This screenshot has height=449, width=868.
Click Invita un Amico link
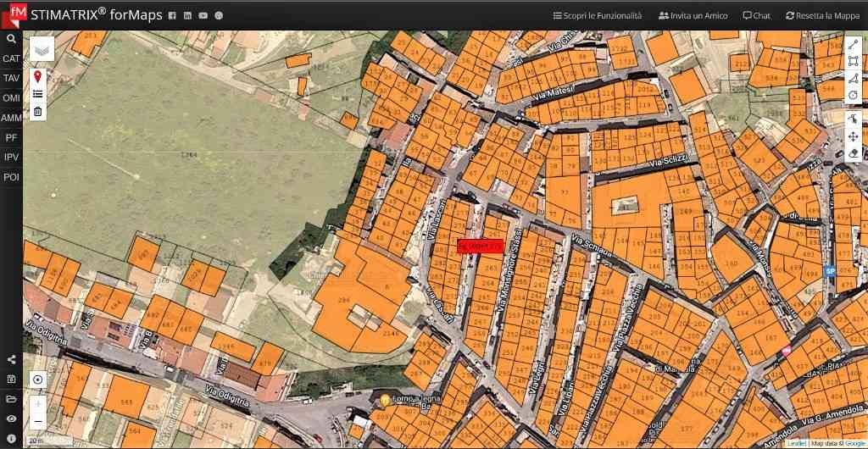693,15
